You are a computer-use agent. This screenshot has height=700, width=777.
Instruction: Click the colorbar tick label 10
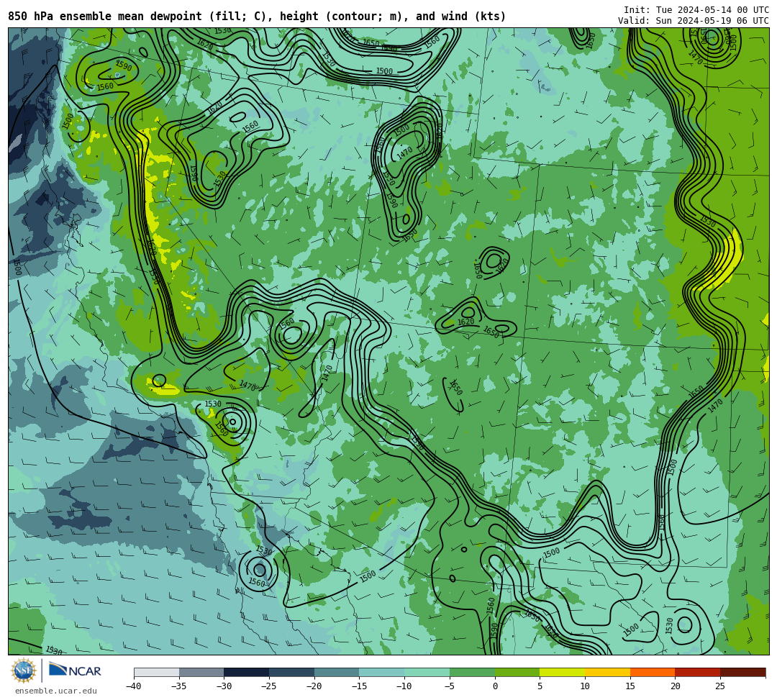[585, 686]
